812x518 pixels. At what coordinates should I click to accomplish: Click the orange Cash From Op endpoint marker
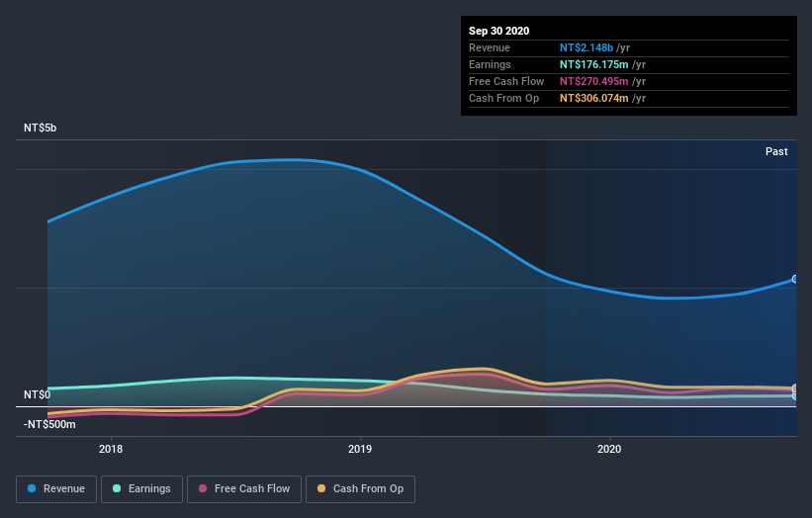pos(795,388)
